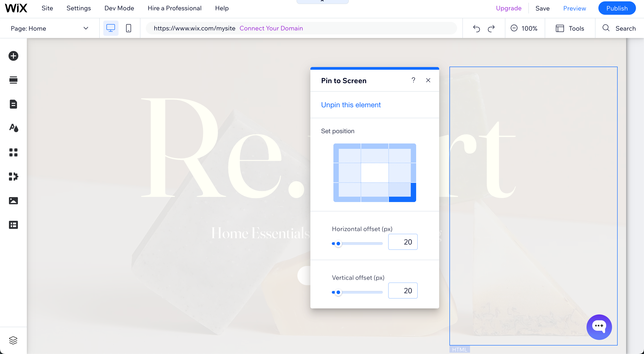644x354 pixels.
Task: Click the Undo arrow icon
Action: [x=477, y=28]
